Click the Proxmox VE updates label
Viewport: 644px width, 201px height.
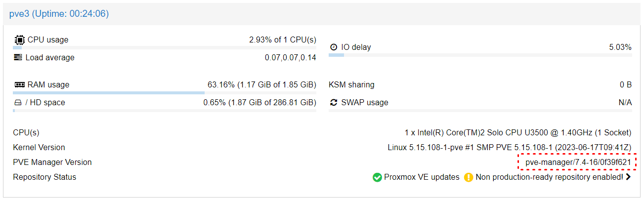click(422, 177)
